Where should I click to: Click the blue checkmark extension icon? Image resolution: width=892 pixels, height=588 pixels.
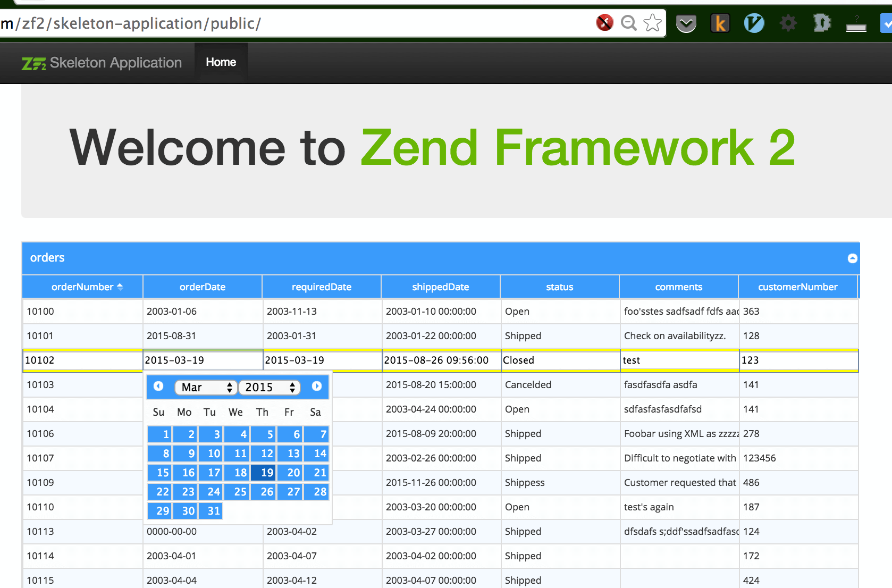[887, 23]
